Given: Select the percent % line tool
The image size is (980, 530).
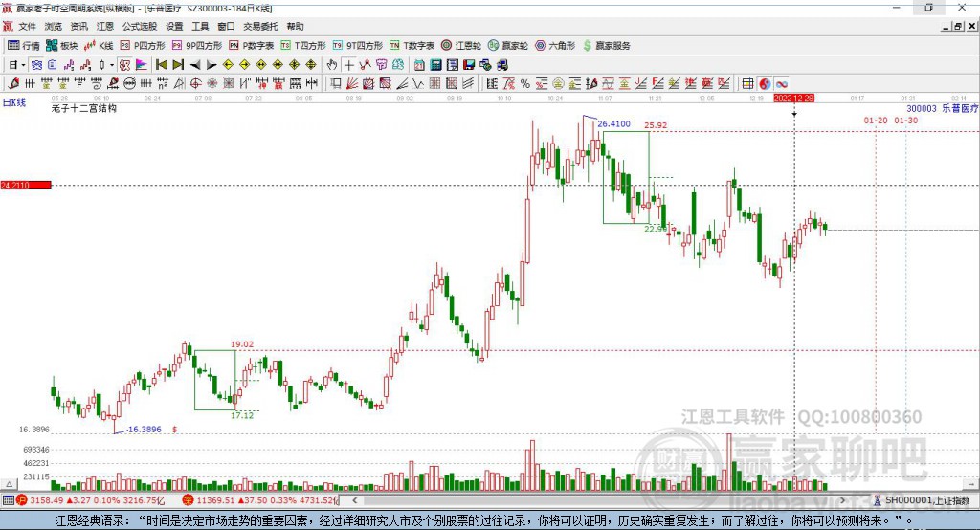Looking at the screenshot, I should click(525, 84).
